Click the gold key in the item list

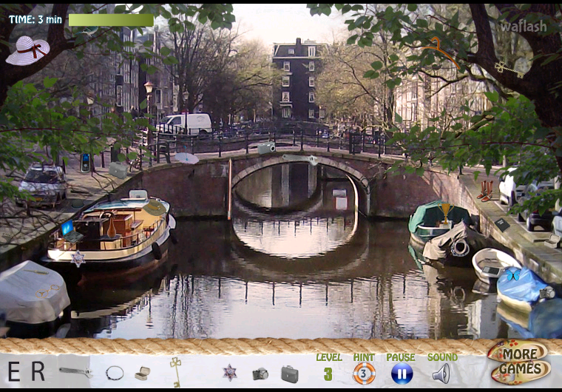point(176,372)
